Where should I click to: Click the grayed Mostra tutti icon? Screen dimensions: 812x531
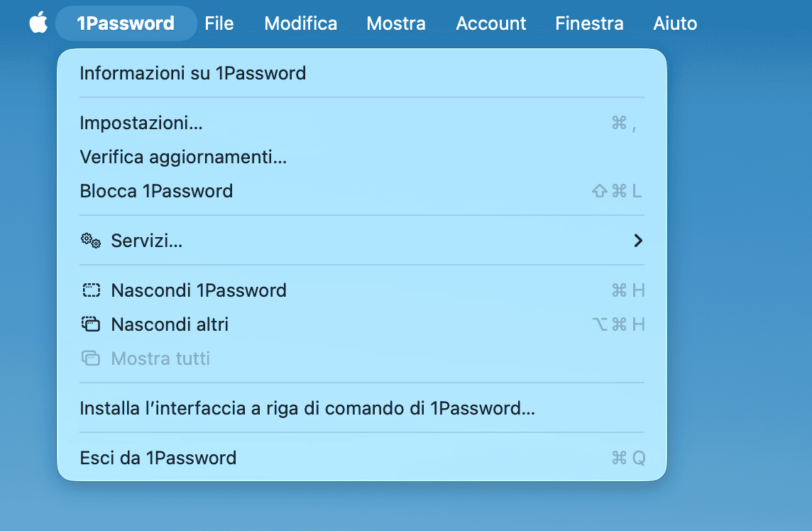coord(90,358)
